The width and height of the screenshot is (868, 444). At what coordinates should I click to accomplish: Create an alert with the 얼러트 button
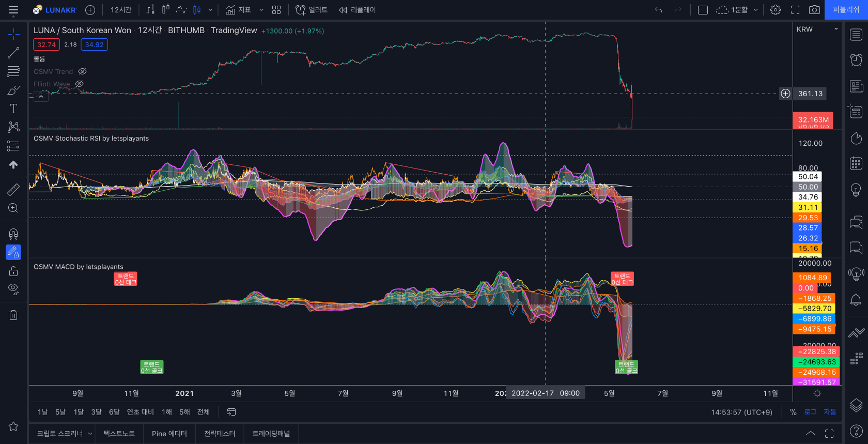(x=312, y=10)
